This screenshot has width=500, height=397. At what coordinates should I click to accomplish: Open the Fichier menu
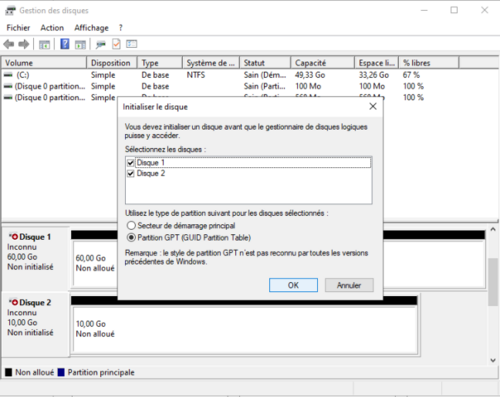click(x=18, y=28)
